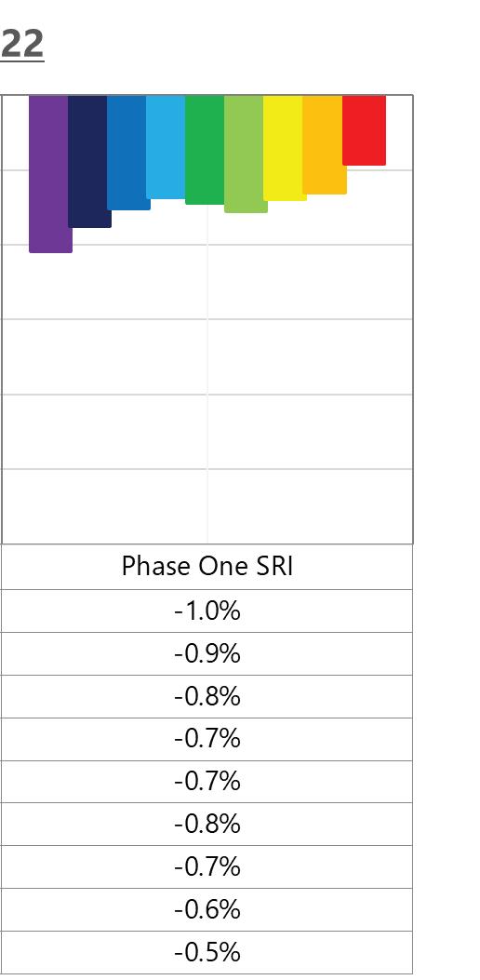Click the -1.0% table cell
The height and width of the screenshot is (980, 480).
pyautogui.click(x=207, y=611)
